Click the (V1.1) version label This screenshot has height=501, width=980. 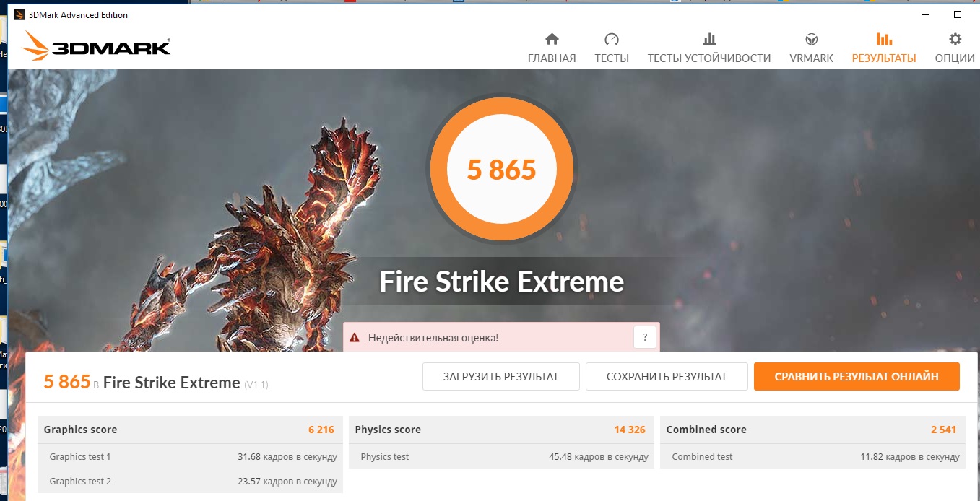point(256,385)
